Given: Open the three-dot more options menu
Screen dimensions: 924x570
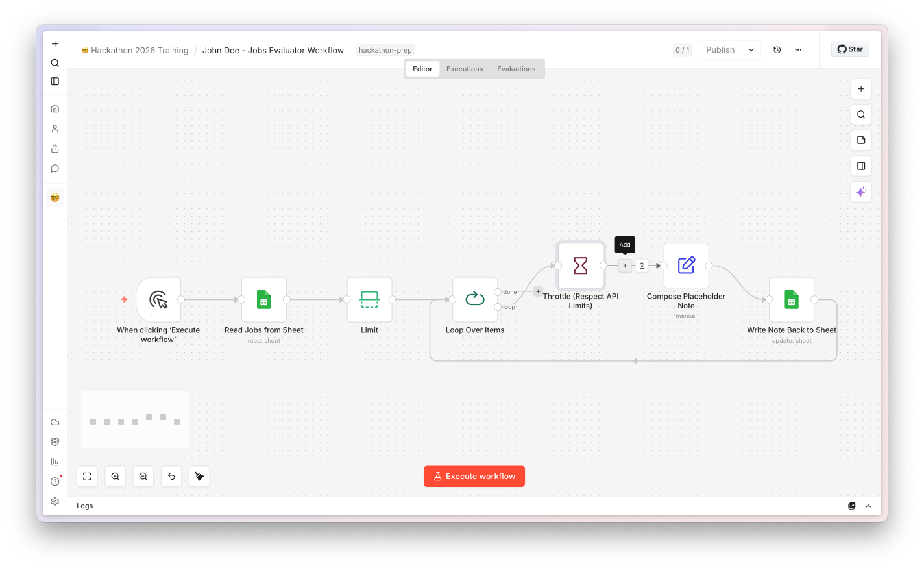Looking at the screenshot, I should (x=798, y=50).
